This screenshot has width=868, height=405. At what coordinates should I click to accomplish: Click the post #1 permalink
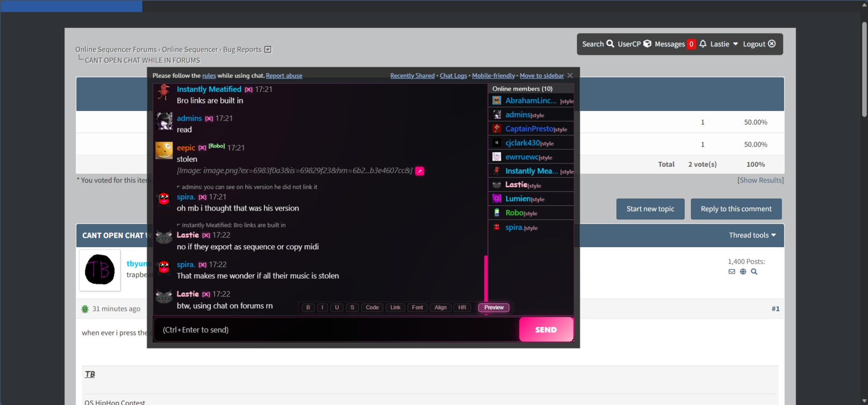(775, 309)
